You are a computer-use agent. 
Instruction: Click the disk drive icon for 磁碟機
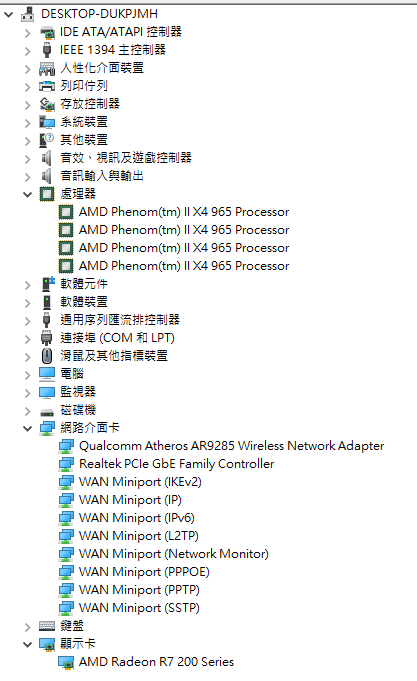click(47, 411)
